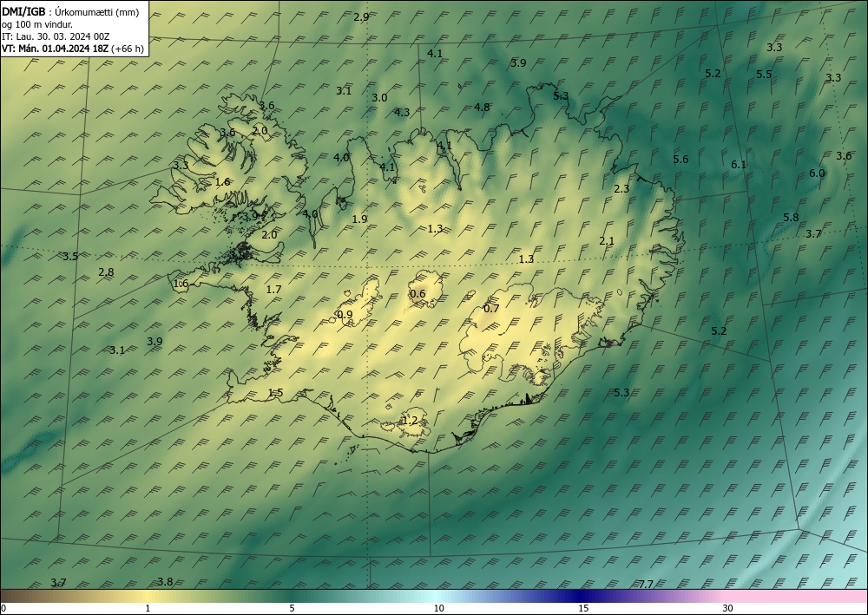Select the 3.5 value off the west coast
This screenshot has height=615, width=868.
click(x=69, y=257)
